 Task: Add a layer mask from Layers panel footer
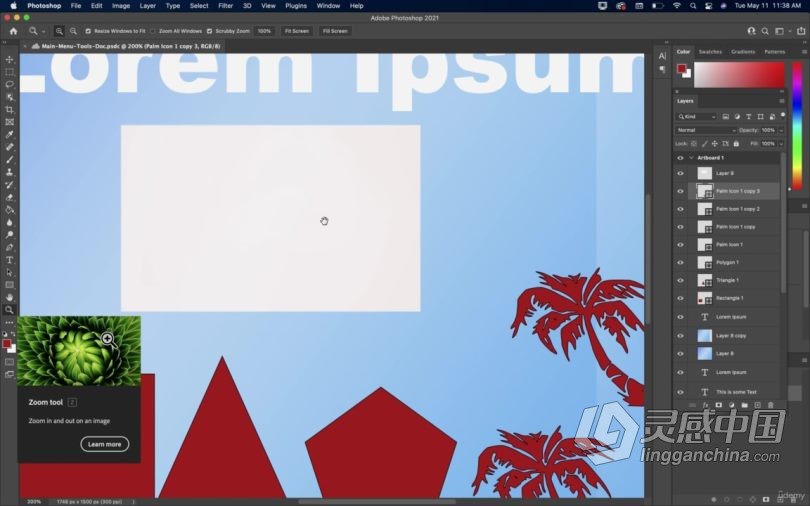point(719,405)
